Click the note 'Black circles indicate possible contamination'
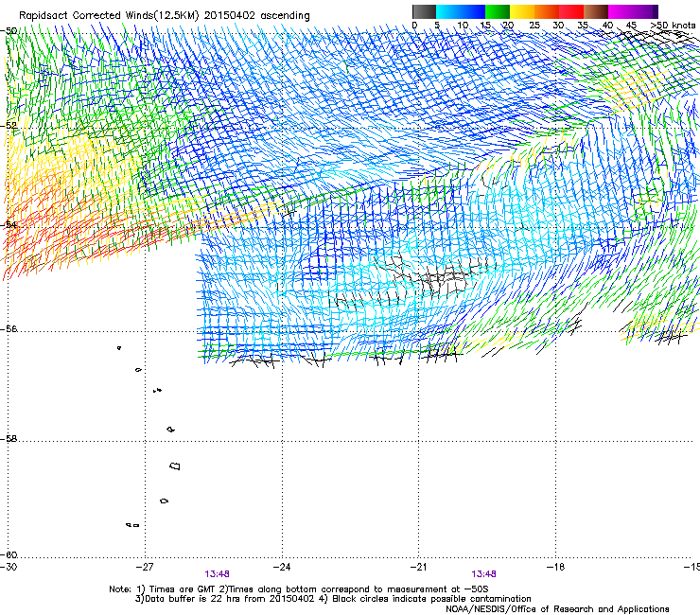 pyautogui.click(x=431, y=599)
